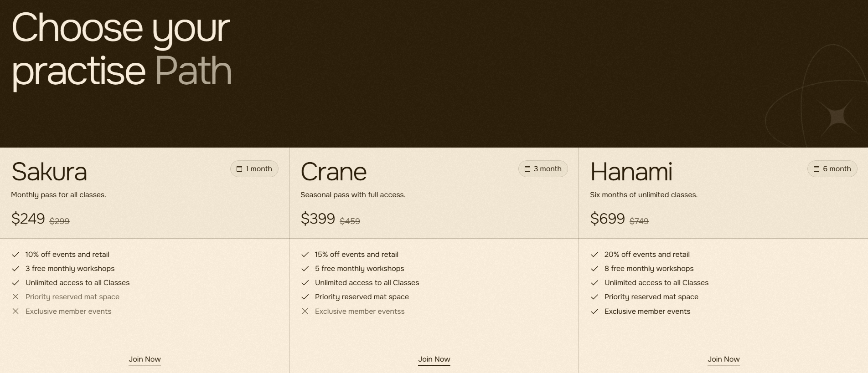Click the X icon beside Sakura's Exclusive member events
The height and width of the screenshot is (373, 868).
click(15, 312)
